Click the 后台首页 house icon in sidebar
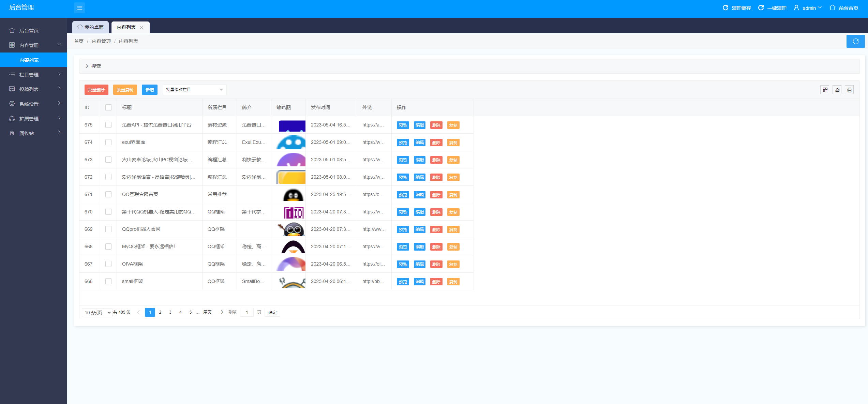Viewport: 868px width, 404px height. pos(12,30)
